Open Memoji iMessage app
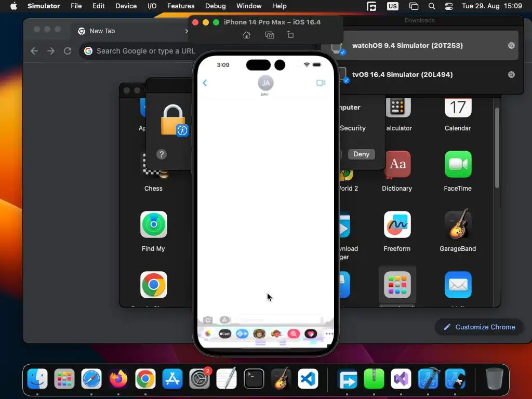532x399 pixels. click(x=259, y=334)
